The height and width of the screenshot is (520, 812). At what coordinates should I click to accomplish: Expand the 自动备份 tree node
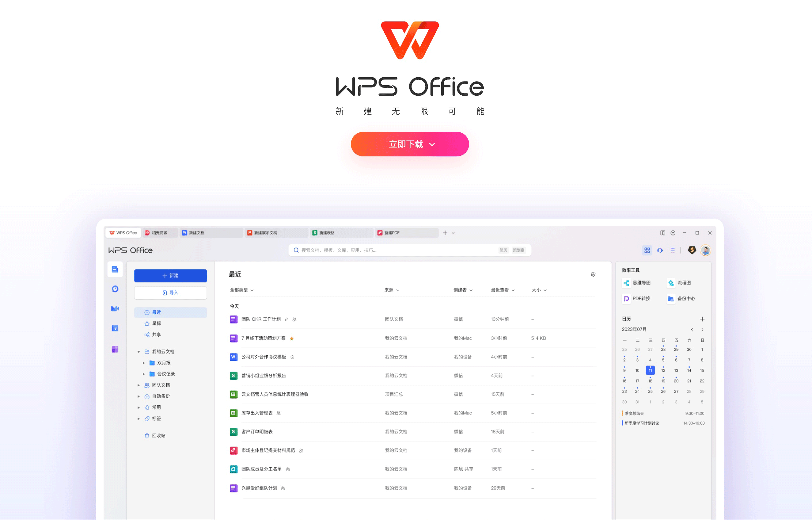[x=138, y=396]
